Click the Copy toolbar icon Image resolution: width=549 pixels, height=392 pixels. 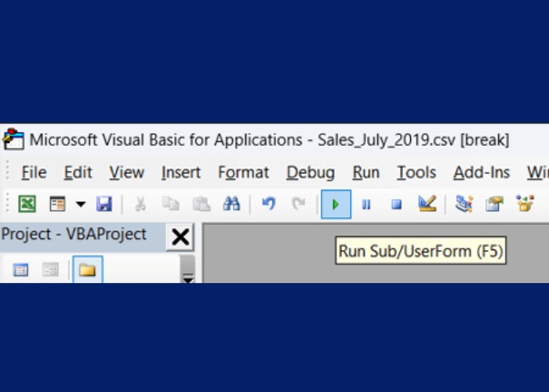(x=171, y=204)
